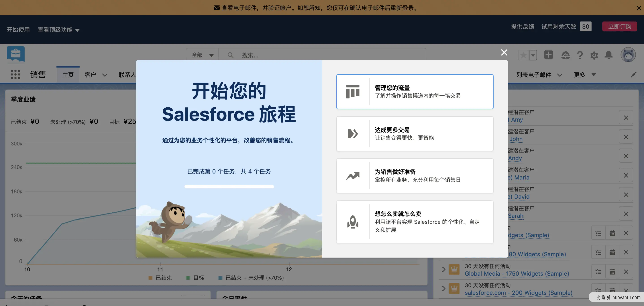Open the Maria lead link
Viewport: 644px width, 306px height.
coord(518,177)
